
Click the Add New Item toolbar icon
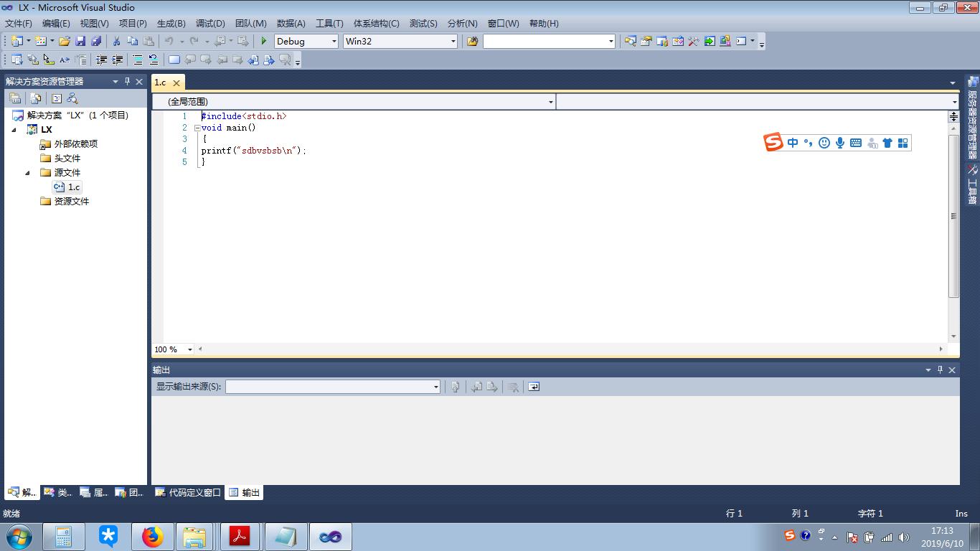coord(41,41)
